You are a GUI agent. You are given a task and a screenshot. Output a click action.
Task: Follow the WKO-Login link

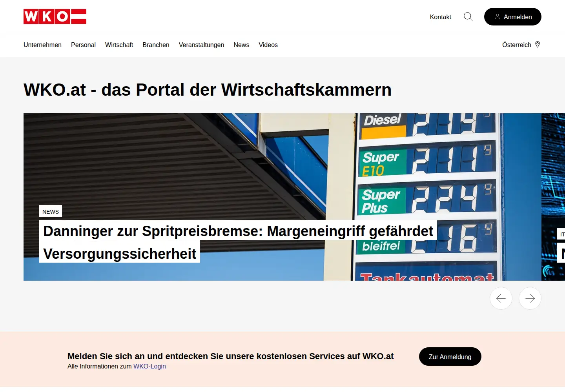click(149, 366)
